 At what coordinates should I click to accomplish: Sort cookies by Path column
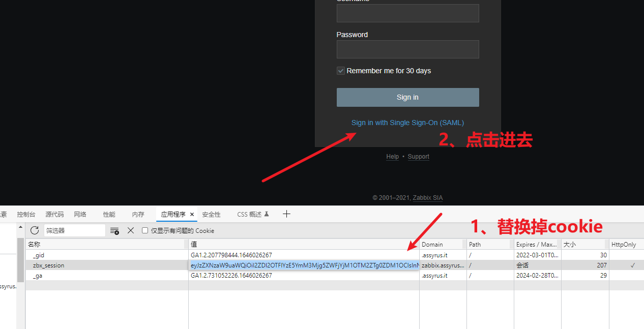coord(490,244)
